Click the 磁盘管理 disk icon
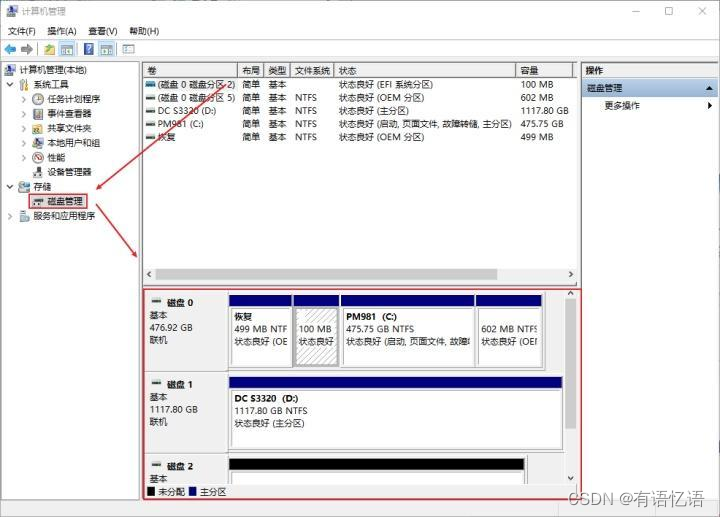Viewport: 720px width, 517px height. tap(39, 202)
